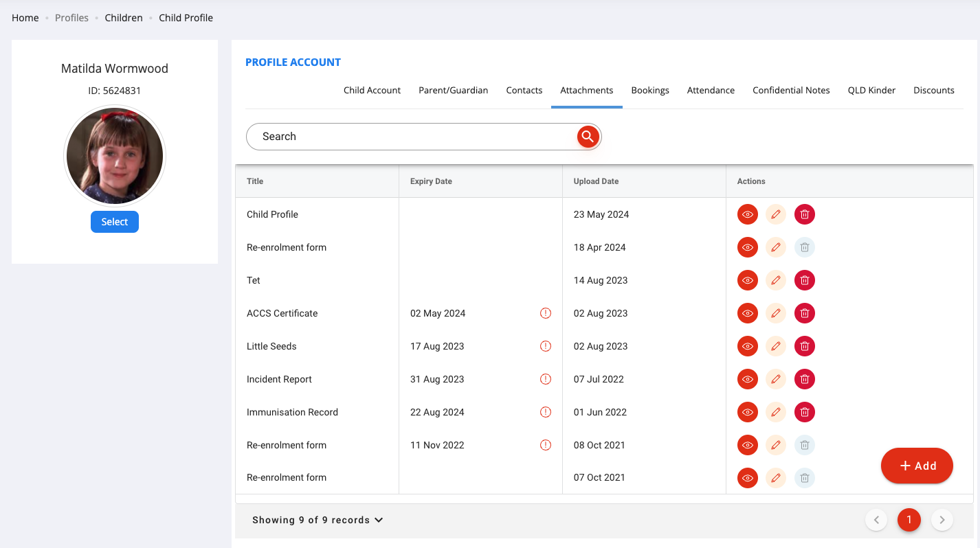This screenshot has width=980, height=548.
Task: Switch to the Bookings tab
Action: click(650, 91)
